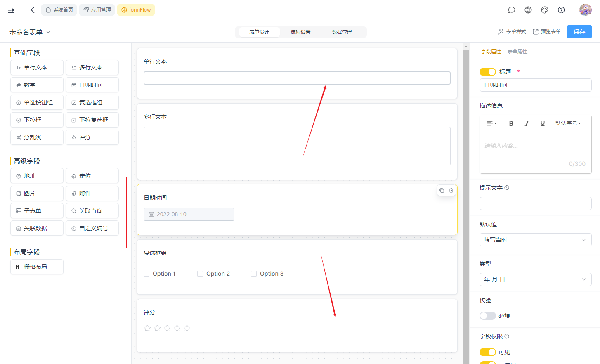The width and height of the screenshot is (600, 364).
Task: Open the 默认值 填写当时 dropdown
Action: [x=536, y=240]
